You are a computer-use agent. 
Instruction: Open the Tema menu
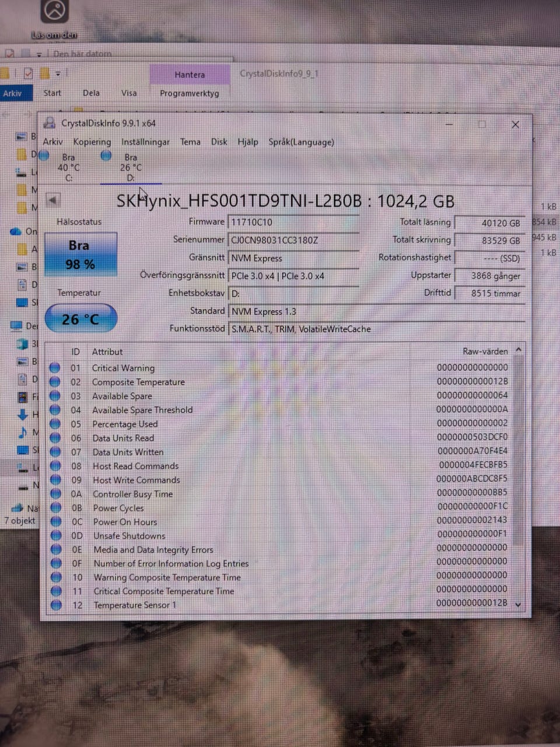click(x=190, y=142)
